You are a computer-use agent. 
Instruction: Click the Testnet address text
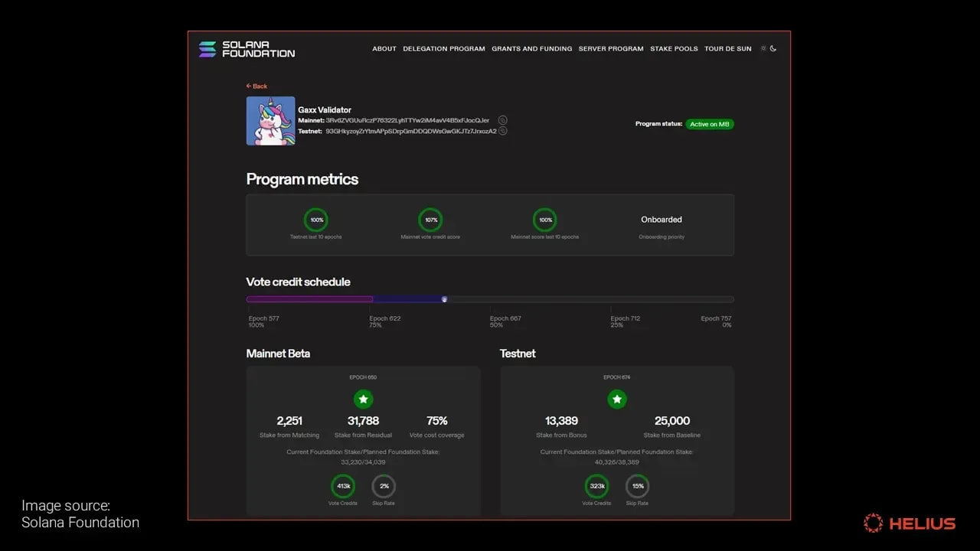pyautogui.click(x=411, y=131)
